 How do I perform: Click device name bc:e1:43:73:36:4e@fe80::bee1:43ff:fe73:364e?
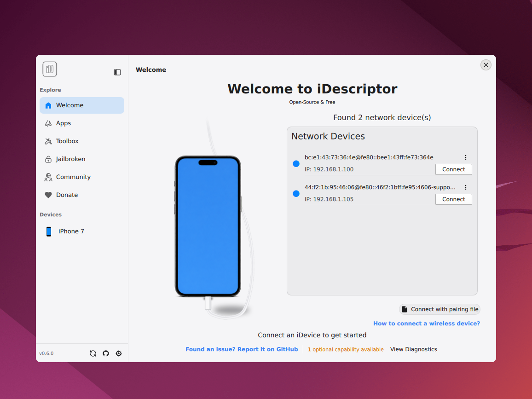click(x=369, y=157)
